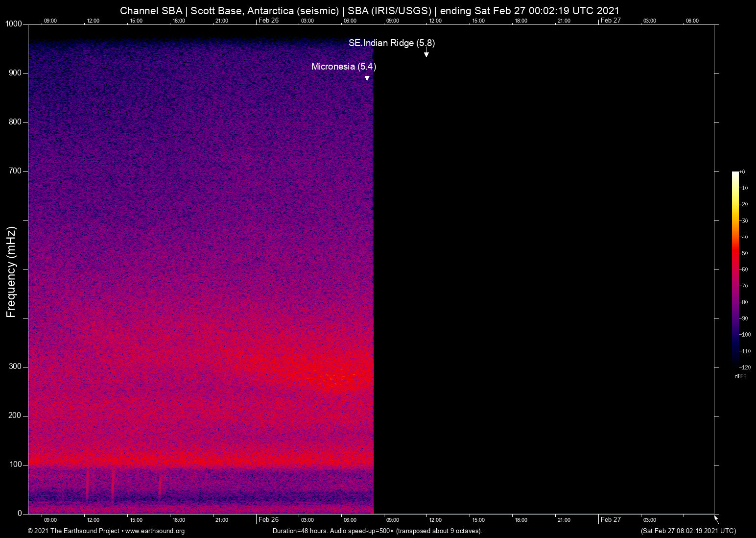Click the color scale bar legend
This screenshot has height=538, width=756.
point(735,268)
